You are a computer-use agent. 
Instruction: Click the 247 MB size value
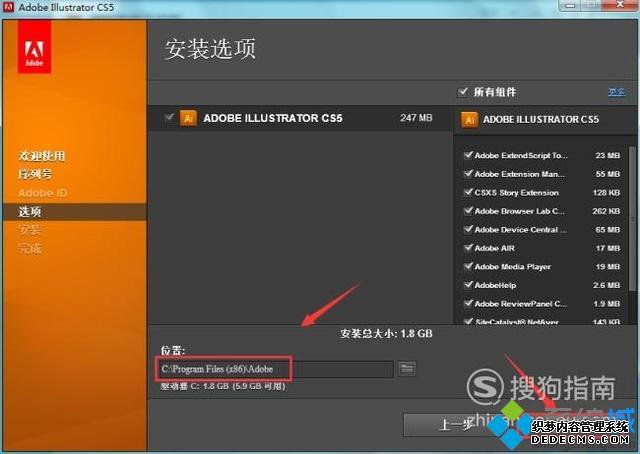(x=416, y=118)
